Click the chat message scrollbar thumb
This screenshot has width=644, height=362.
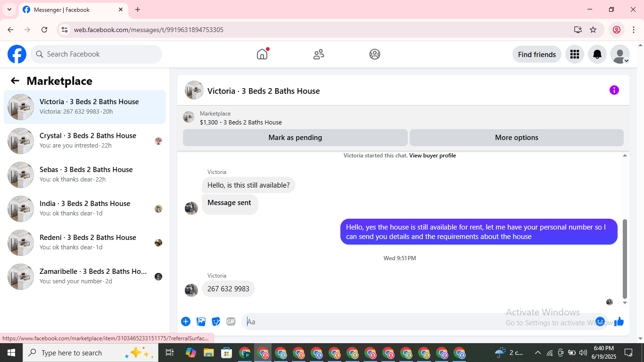625,259
